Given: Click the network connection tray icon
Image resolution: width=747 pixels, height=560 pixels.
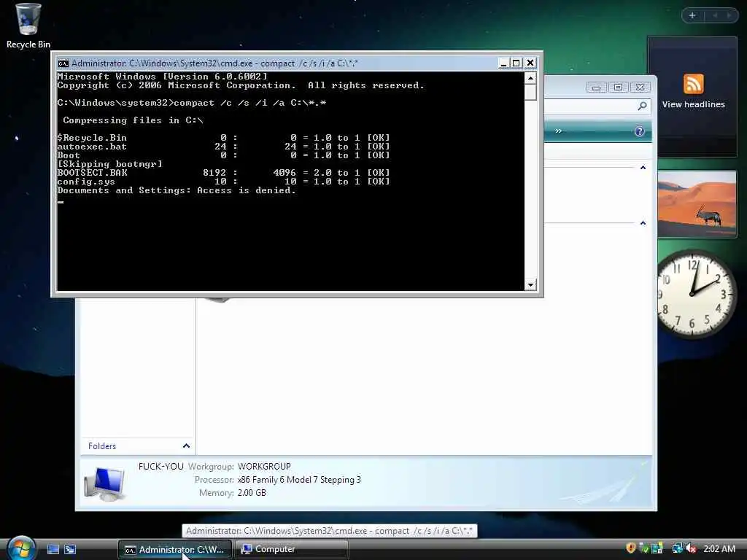Looking at the screenshot, I should [x=677, y=548].
